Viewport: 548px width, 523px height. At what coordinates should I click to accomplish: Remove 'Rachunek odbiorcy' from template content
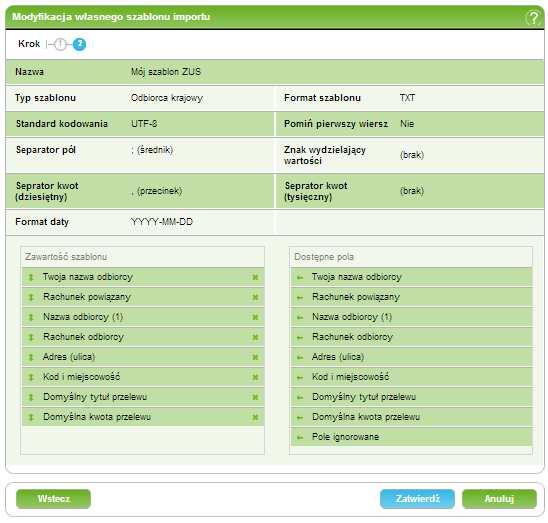255,337
